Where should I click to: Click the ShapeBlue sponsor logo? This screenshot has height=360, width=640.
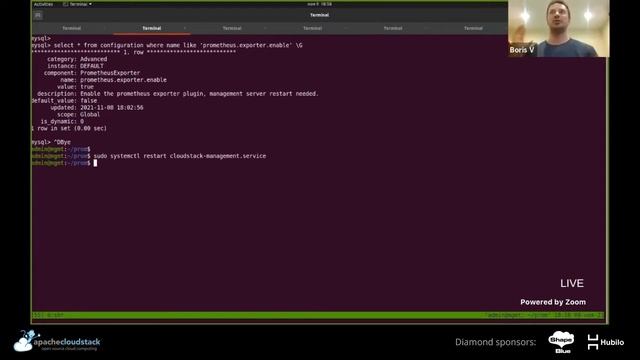coord(561,342)
